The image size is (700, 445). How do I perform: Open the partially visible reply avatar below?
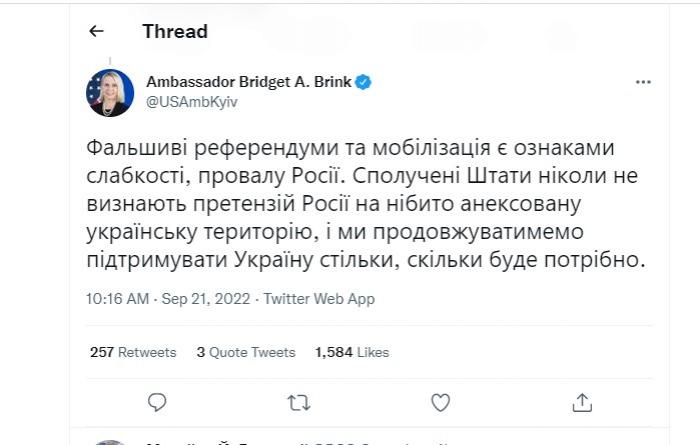(x=110, y=442)
